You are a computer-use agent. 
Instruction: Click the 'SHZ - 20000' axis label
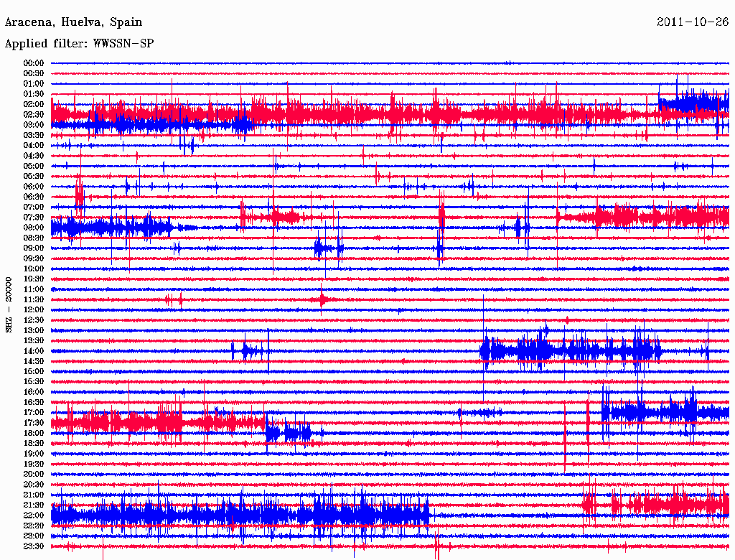9,305
